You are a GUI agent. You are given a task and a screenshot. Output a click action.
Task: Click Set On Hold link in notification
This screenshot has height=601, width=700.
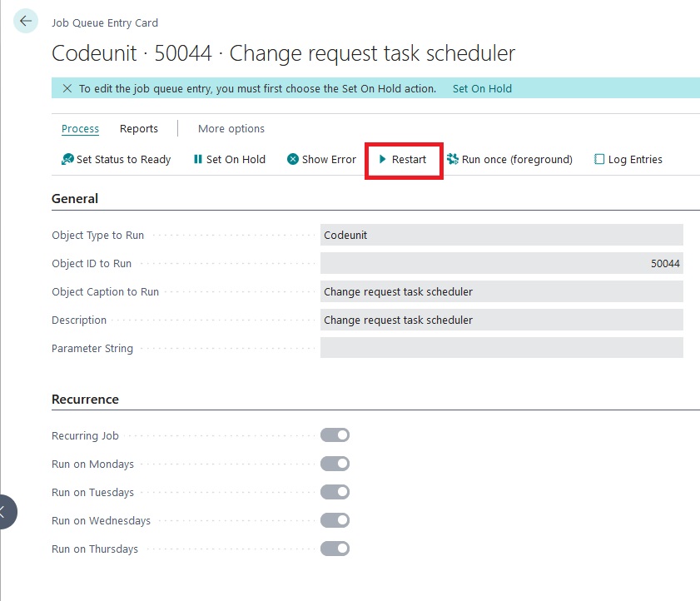pos(482,88)
